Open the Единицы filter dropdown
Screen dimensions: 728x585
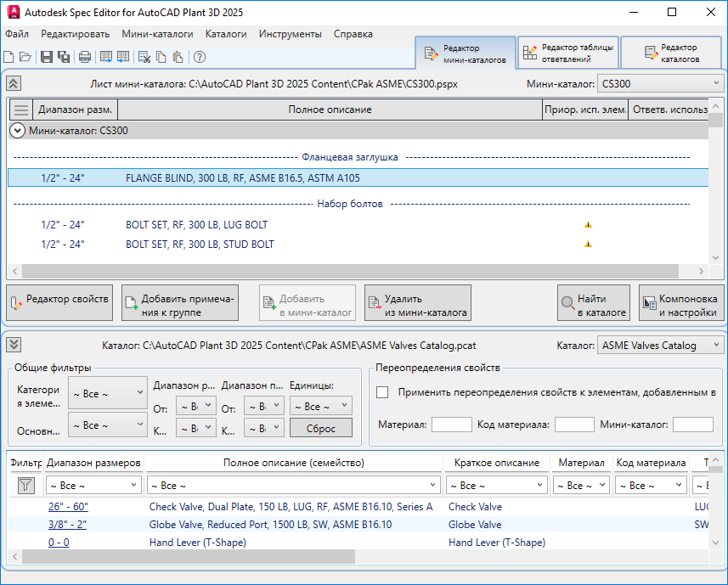[x=321, y=407]
